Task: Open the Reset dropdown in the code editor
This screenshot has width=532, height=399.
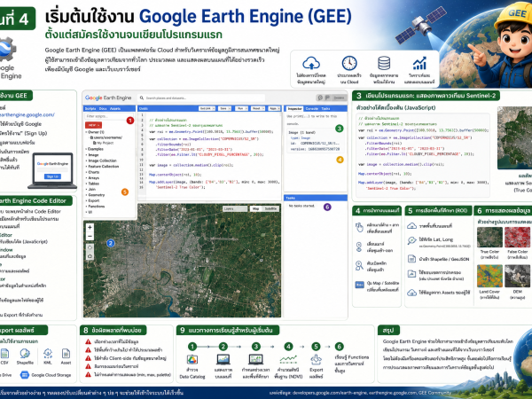Action: (258, 108)
